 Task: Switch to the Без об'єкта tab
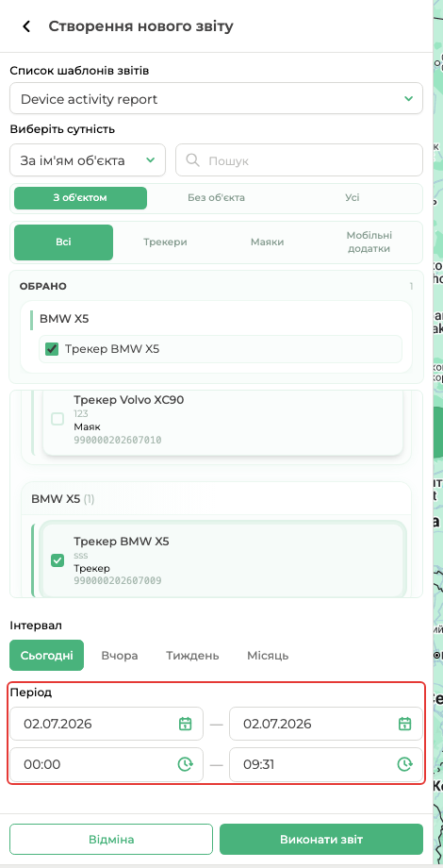[x=216, y=197]
